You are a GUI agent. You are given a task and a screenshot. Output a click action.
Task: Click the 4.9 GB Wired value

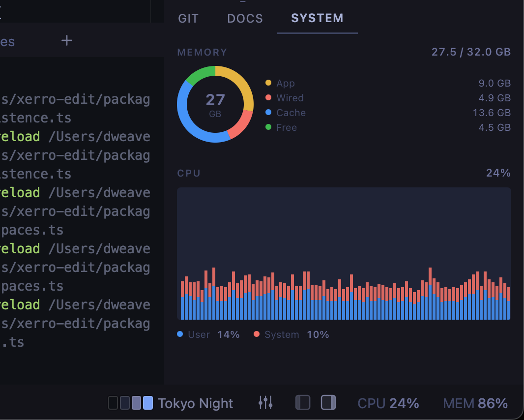(x=495, y=98)
